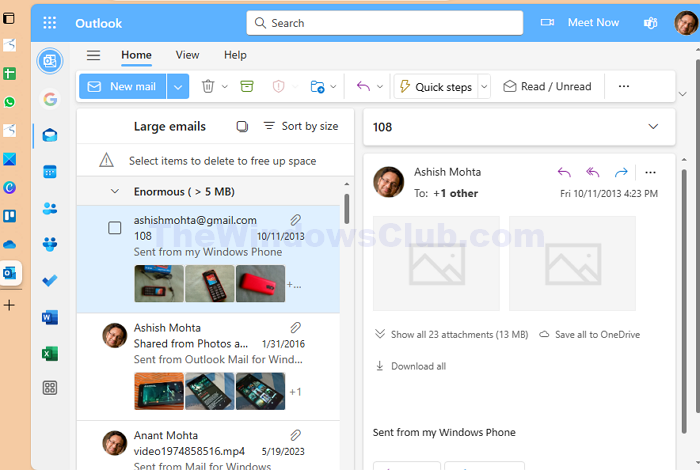
Task: Switch to the Help tab
Action: click(235, 55)
